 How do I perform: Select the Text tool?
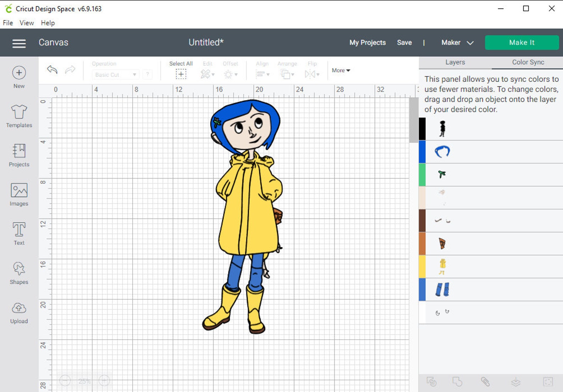point(19,229)
